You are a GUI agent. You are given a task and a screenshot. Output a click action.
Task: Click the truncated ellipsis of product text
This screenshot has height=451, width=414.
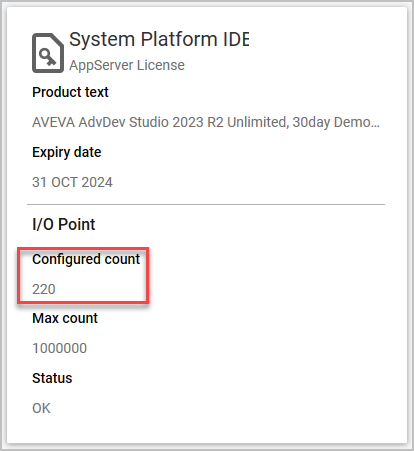click(375, 126)
